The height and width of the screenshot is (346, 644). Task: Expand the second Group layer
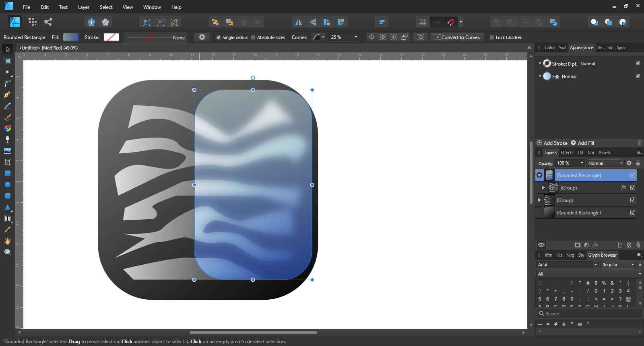(539, 200)
